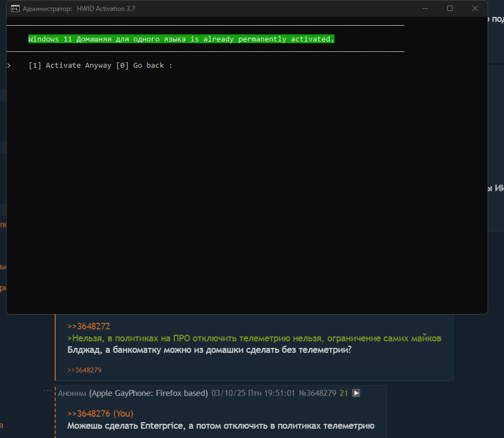
Task: Minimize the HWID Activation window
Action: point(425,9)
